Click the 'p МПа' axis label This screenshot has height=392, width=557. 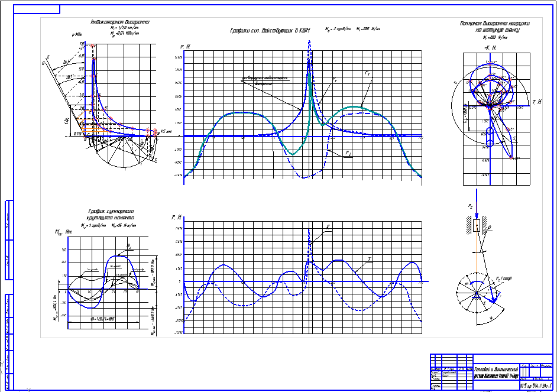[77, 35]
